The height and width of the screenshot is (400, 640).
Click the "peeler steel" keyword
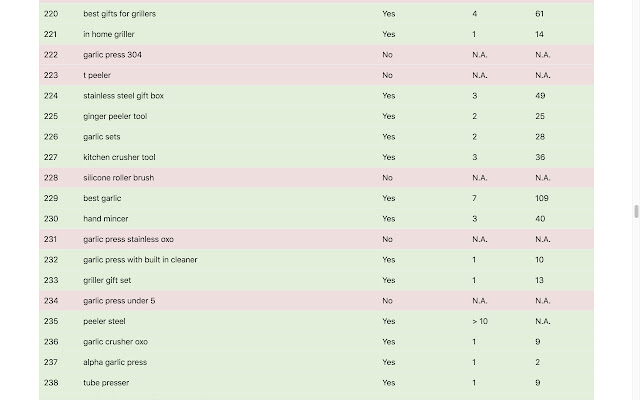[104, 321]
